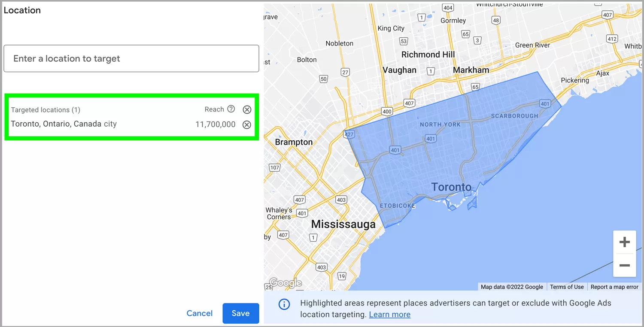
Task: Click the Green River map label
Action: click(532, 45)
